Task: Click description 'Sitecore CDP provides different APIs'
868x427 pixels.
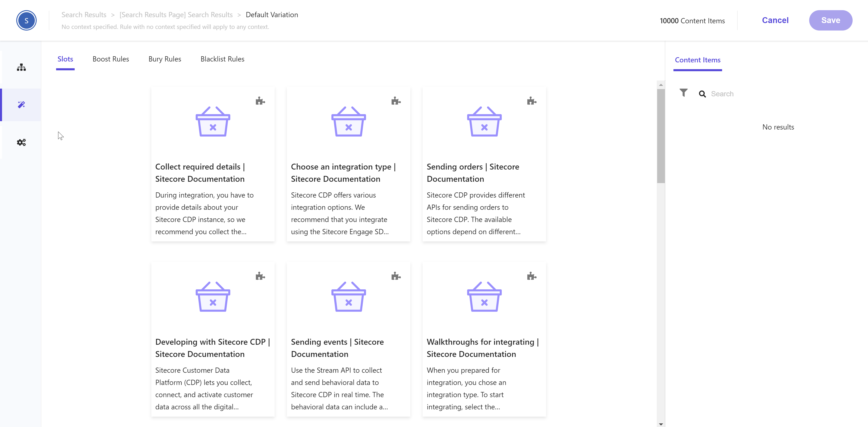Action: point(476,213)
